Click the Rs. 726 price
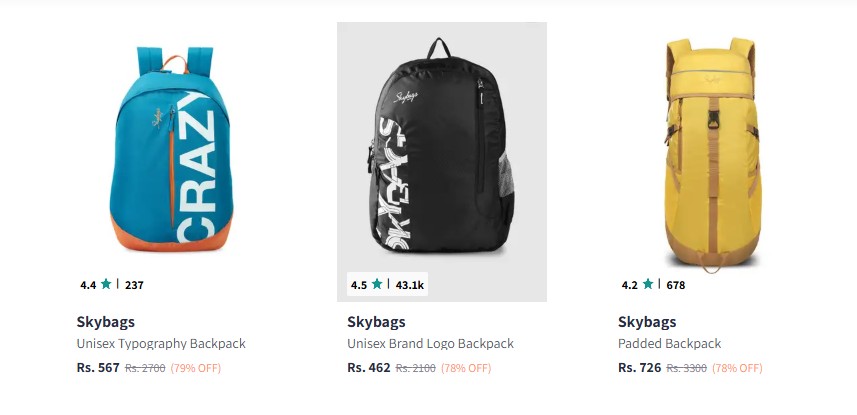Image resolution: width=857 pixels, height=415 pixels. pos(640,367)
